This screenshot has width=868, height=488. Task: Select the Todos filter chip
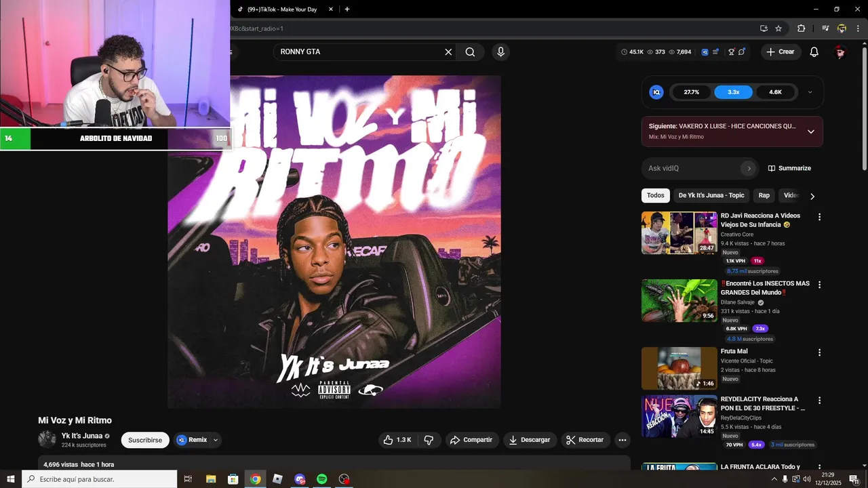[x=656, y=195]
